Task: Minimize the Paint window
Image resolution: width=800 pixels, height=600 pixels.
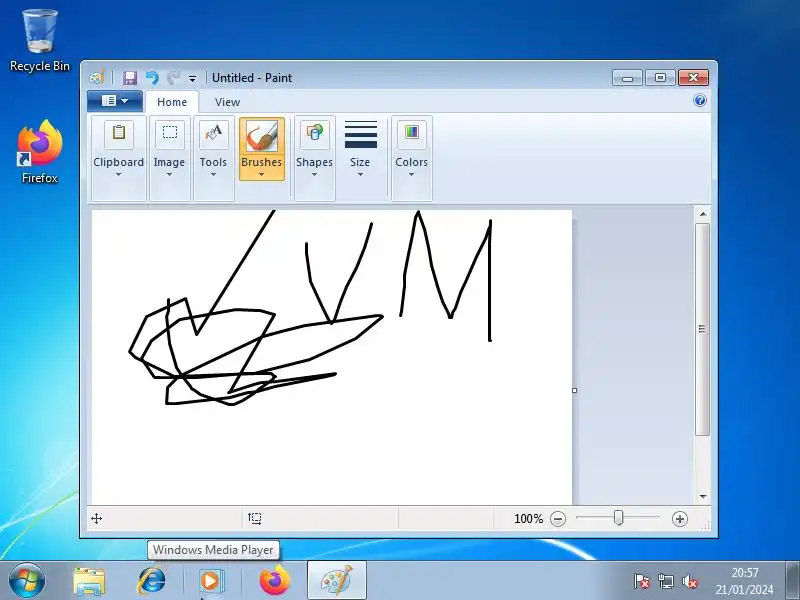Action: point(628,78)
